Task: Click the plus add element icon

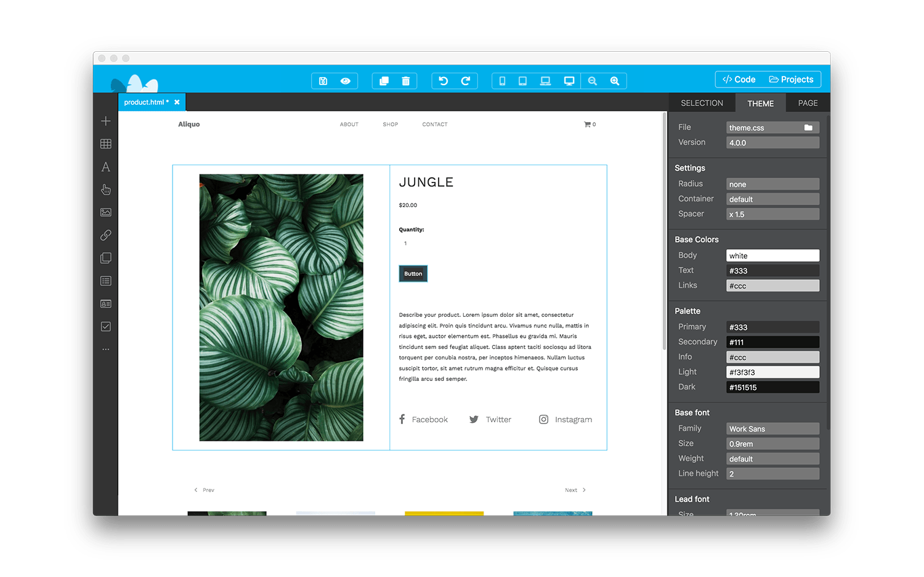Action: pyautogui.click(x=106, y=121)
